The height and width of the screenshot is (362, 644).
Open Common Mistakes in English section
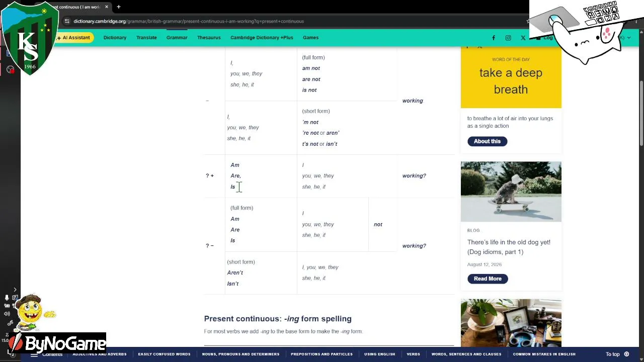pos(544,354)
